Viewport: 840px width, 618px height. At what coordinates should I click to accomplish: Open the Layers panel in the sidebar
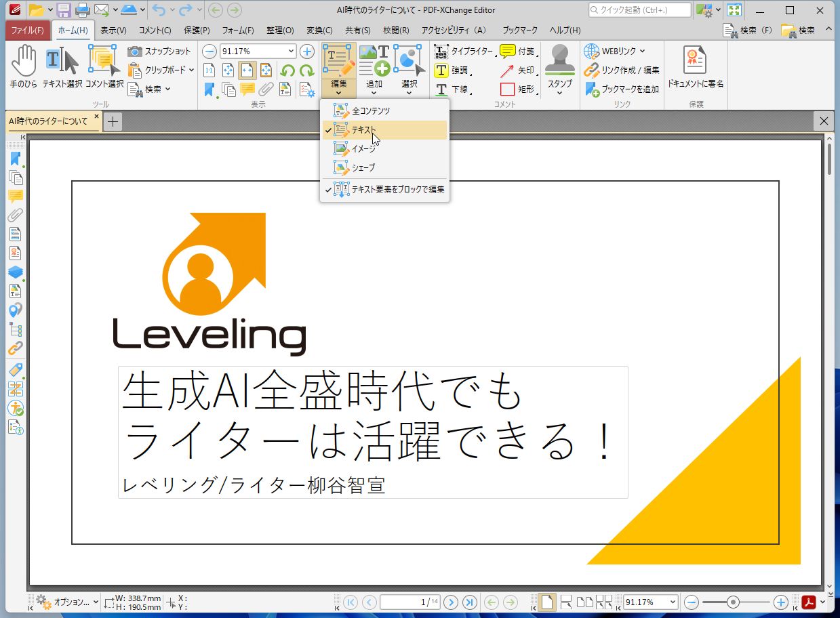pos(16,272)
